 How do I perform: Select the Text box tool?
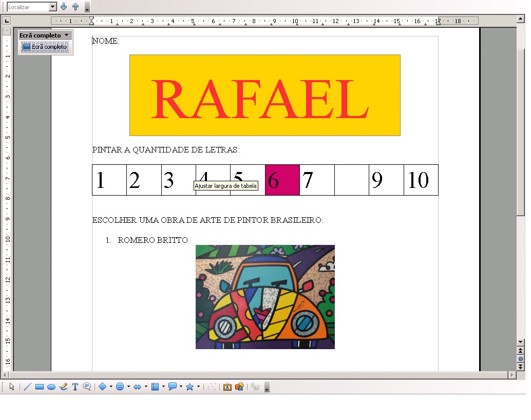click(x=75, y=387)
